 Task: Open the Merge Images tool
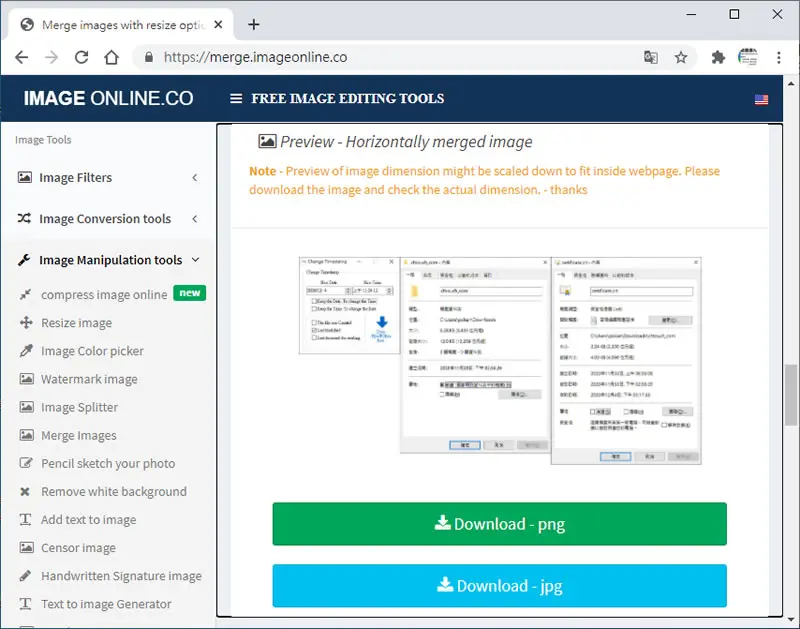79,436
